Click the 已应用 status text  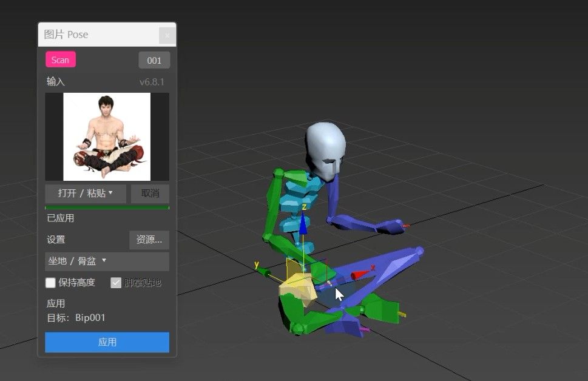click(x=60, y=218)
